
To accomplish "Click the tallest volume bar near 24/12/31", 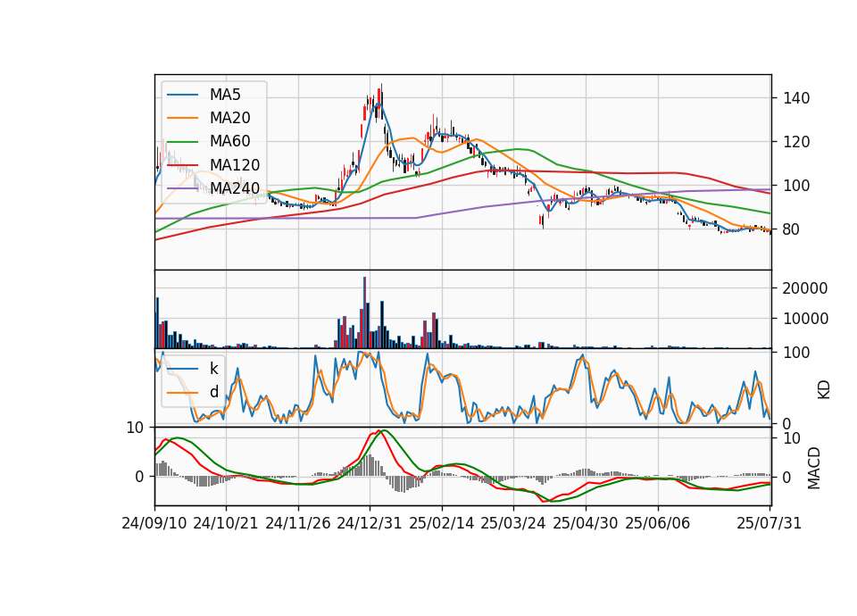I will (364, 312).
